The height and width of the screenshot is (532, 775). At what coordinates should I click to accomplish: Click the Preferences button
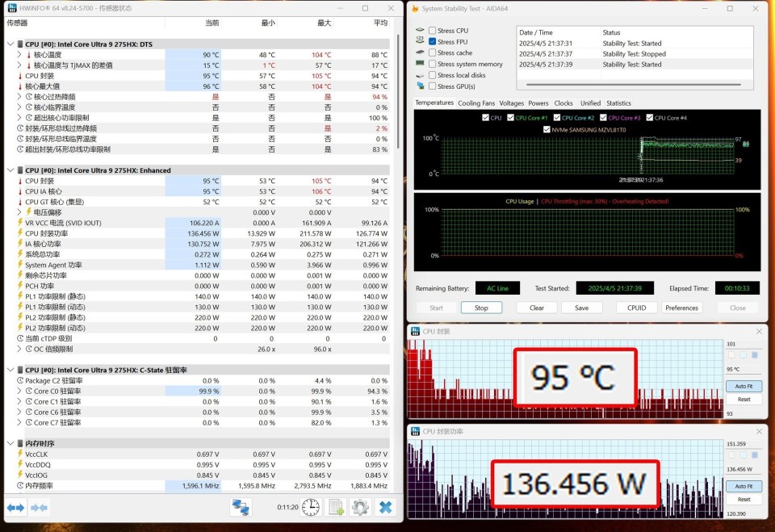tap(681, 308)
